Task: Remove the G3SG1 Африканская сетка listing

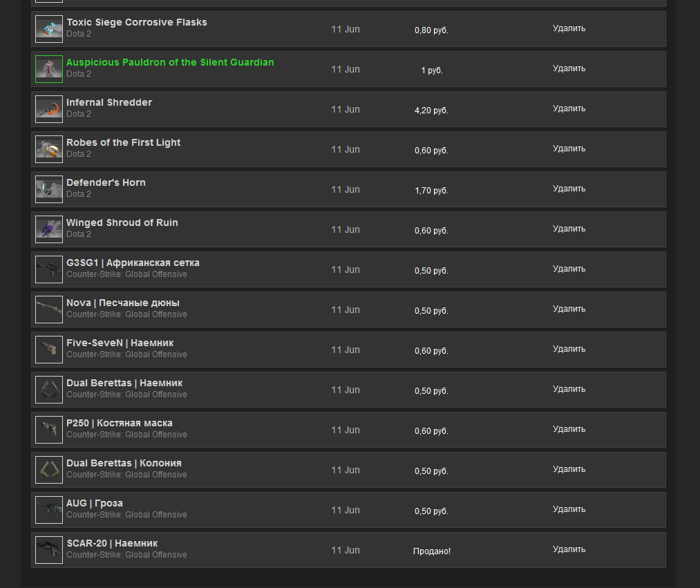Action: pos(569,269)
